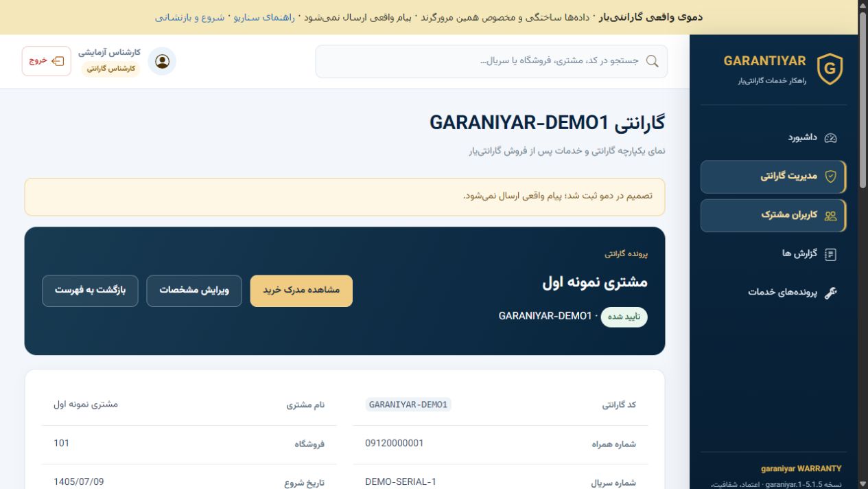Click the GARANTIYAR brand name
Image resolution: width=868 pixels, height=489 pixels.
pos(764,61)
